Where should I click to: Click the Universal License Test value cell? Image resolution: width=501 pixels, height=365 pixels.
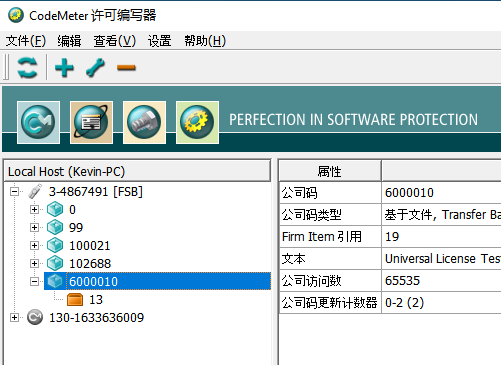(x=441, y=259)
